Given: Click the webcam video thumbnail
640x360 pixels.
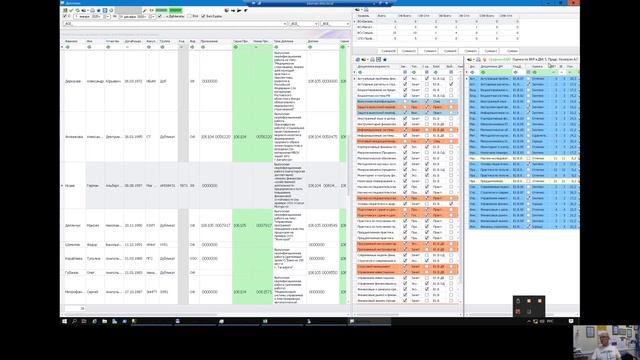Looking at the screenshot, I should tap(606, 342).
